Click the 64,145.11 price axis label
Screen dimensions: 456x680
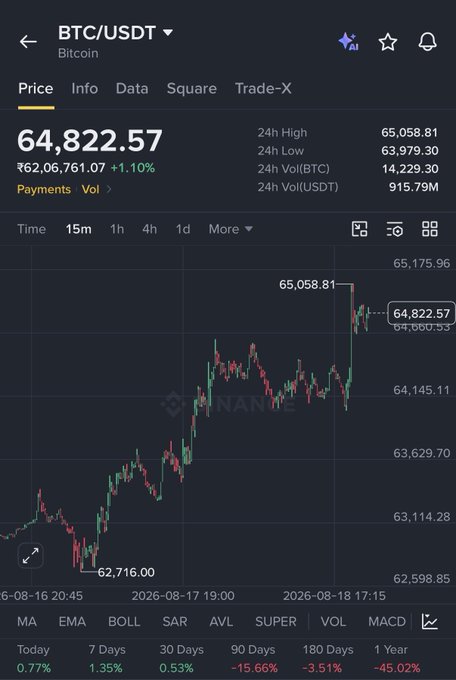point(421,390)
